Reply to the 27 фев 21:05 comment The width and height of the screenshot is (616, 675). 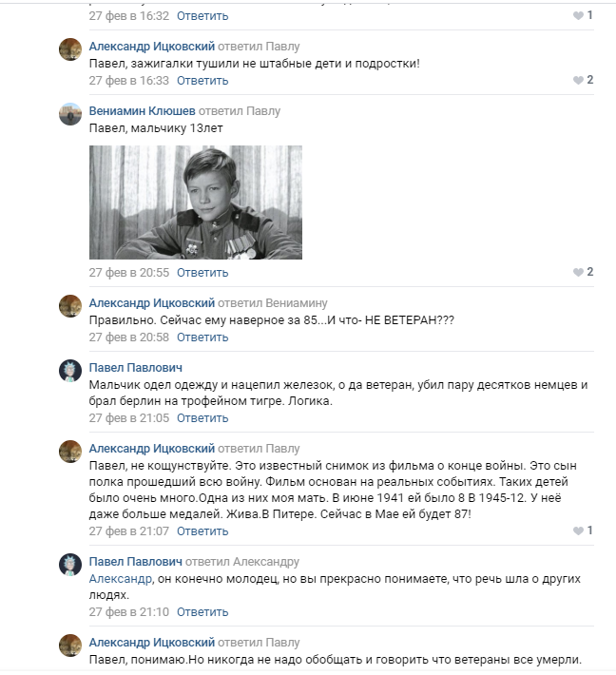(202, 418)
